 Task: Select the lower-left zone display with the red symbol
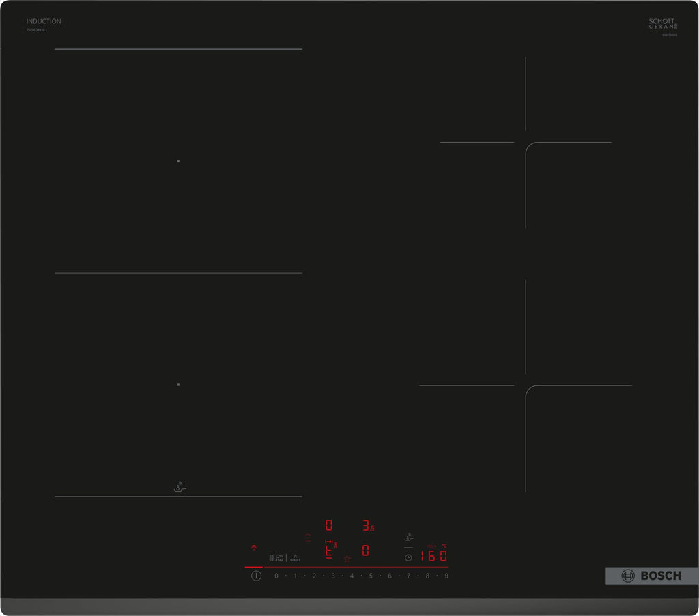pyautogui.click(x=329, y=551)
